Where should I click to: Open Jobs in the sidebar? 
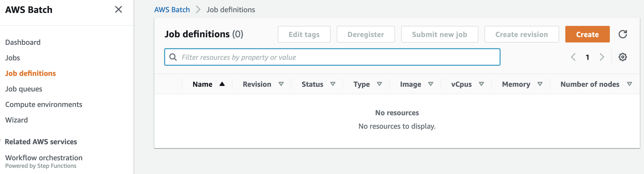(x=12, y=58)
